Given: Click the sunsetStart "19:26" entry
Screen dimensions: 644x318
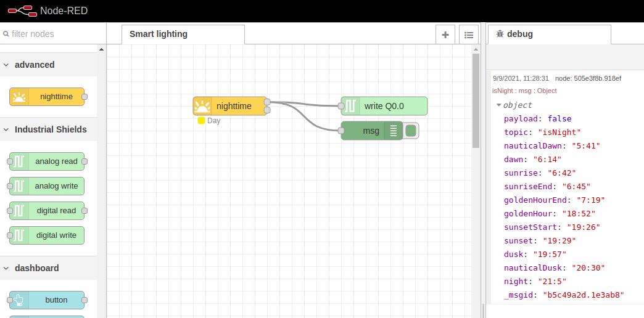Looking at the screenshot, I should point(552,227).
